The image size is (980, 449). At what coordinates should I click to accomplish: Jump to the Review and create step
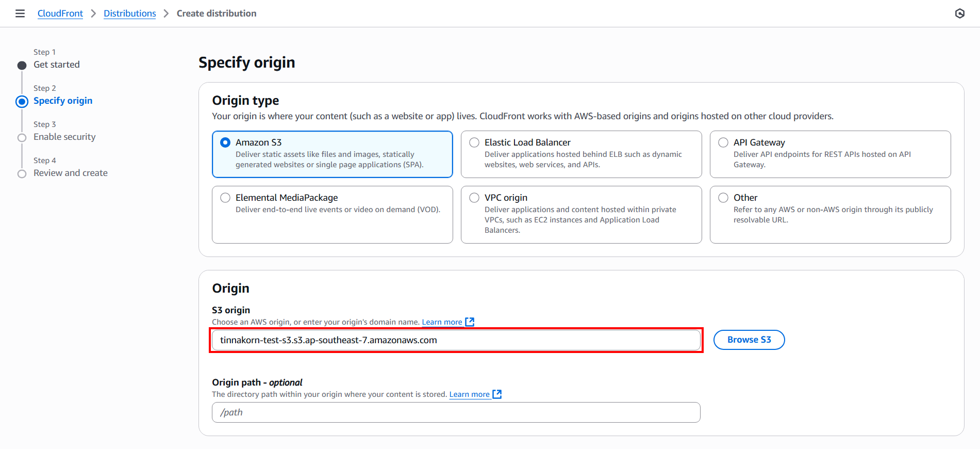point(71,173)
